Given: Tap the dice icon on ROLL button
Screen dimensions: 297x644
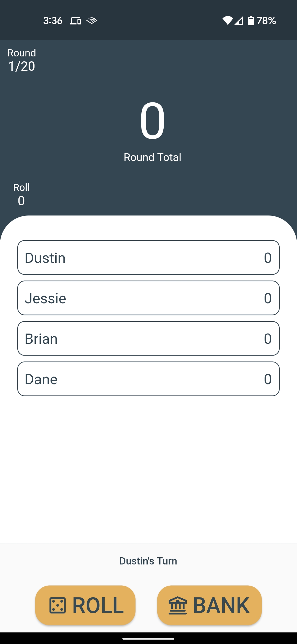Looking at the screenshot, I should (57, 605).
